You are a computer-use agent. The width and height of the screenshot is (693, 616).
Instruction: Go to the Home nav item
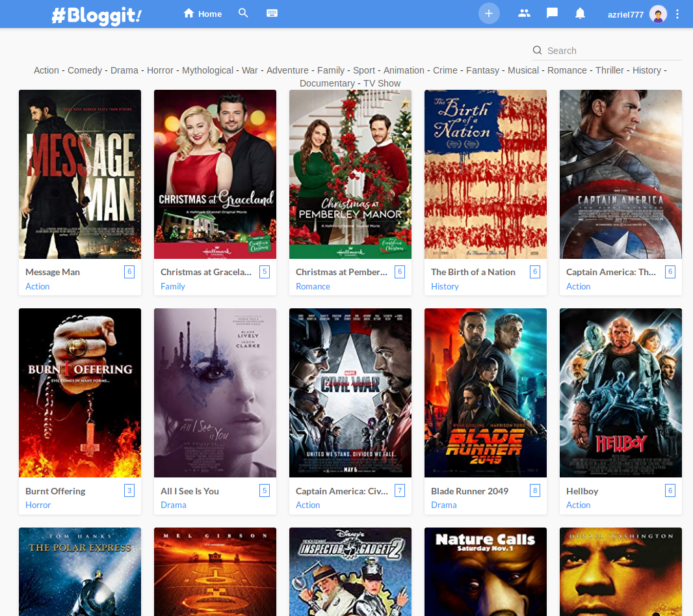click(x=203, y=14)
